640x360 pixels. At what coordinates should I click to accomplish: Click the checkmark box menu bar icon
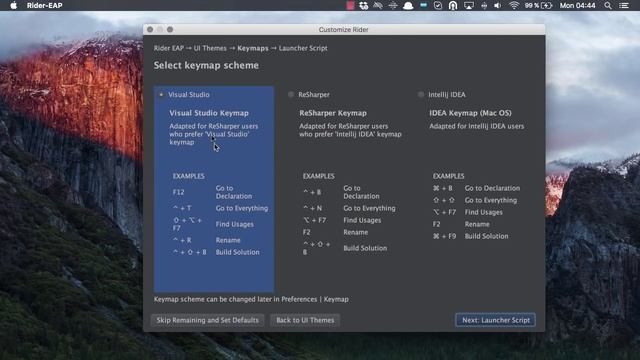(438, 5)
